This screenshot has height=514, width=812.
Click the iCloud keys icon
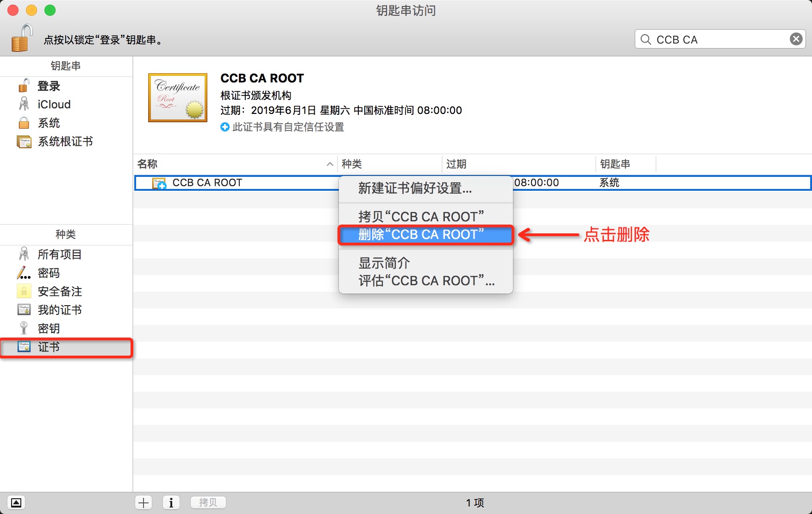coord(24,104)
